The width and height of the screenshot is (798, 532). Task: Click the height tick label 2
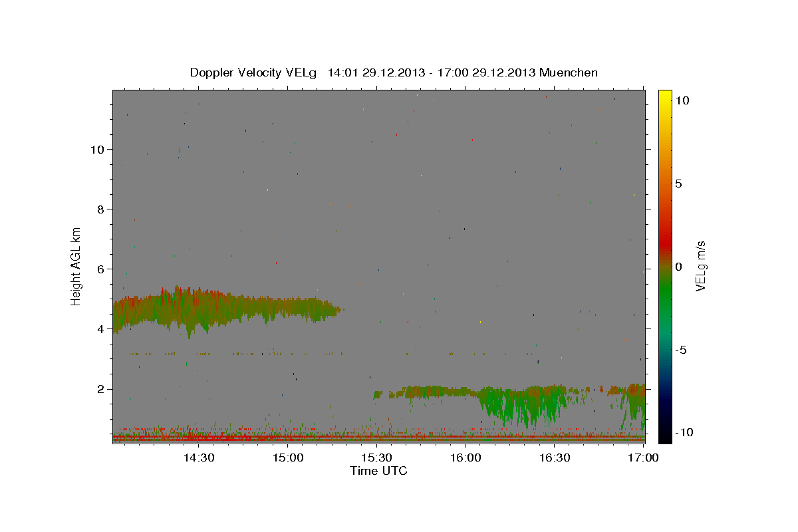[x=100, y=388]
